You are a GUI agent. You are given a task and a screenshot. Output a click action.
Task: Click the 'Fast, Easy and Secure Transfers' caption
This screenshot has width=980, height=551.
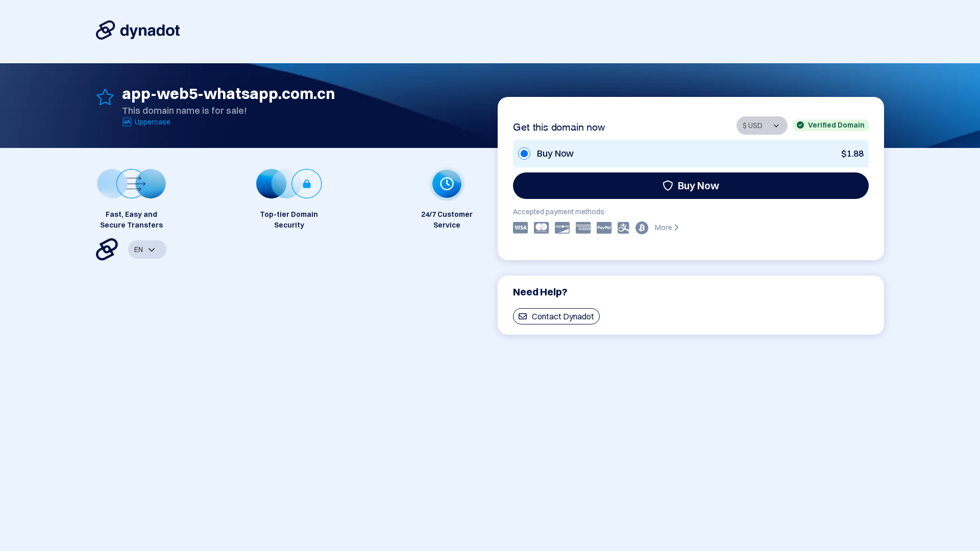tap(131, 219)
